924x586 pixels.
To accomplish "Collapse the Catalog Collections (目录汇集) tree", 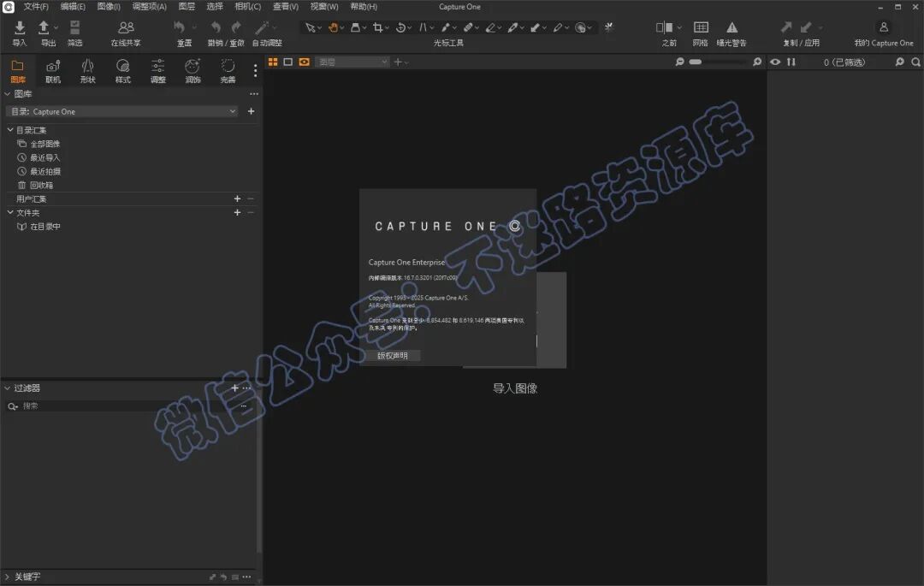I will click(10, 129).
